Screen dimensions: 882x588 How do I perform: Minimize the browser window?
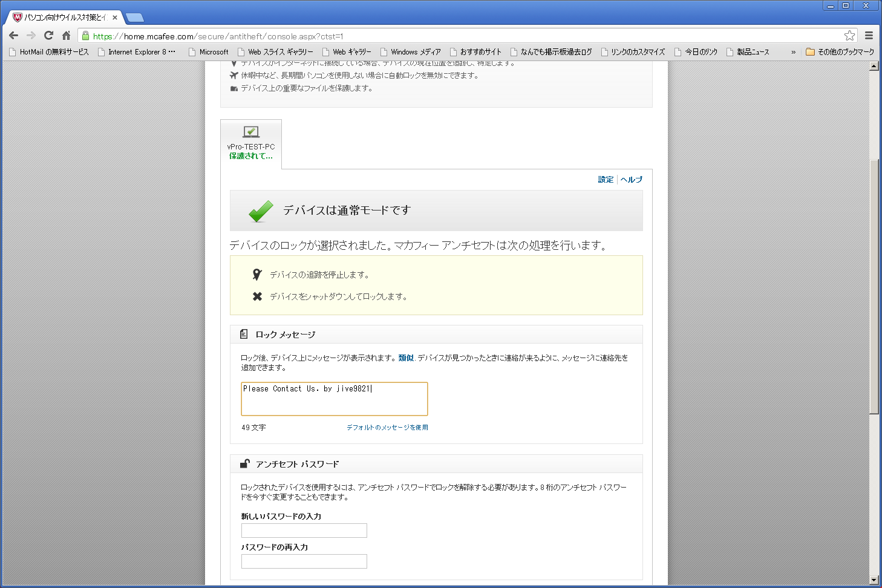point(831,5)
